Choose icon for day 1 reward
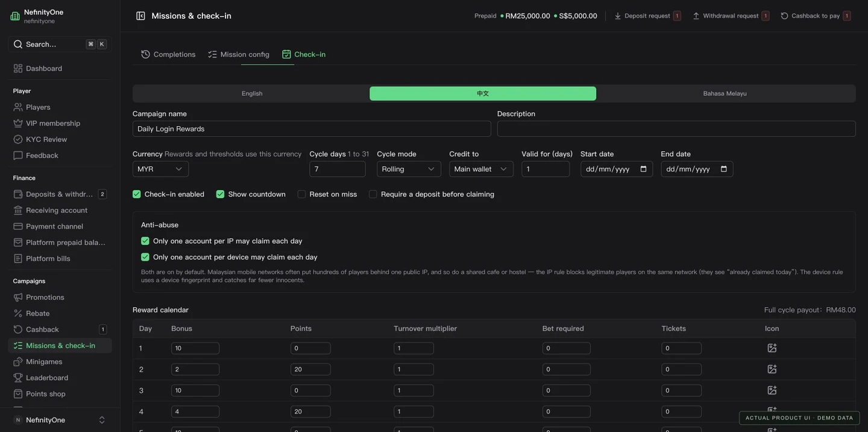The image size is (868, 432). pyautogui.click(x=772, y=348)
